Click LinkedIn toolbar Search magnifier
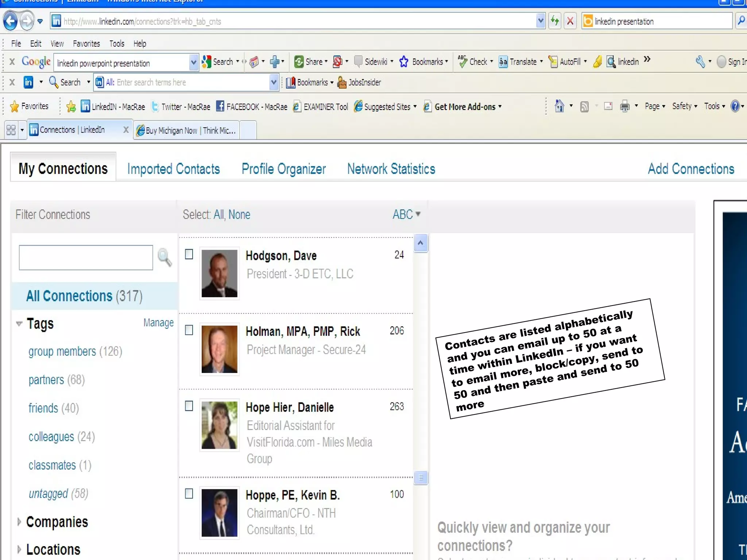The image size is (747, 560). pyautogui.click(x=54, y=82)
